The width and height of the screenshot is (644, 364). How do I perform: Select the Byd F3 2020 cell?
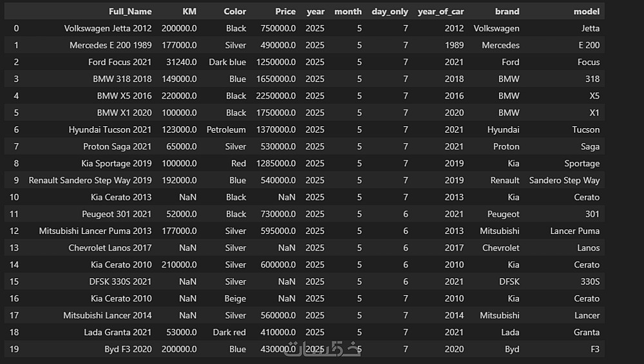click(x=128, y=349)
